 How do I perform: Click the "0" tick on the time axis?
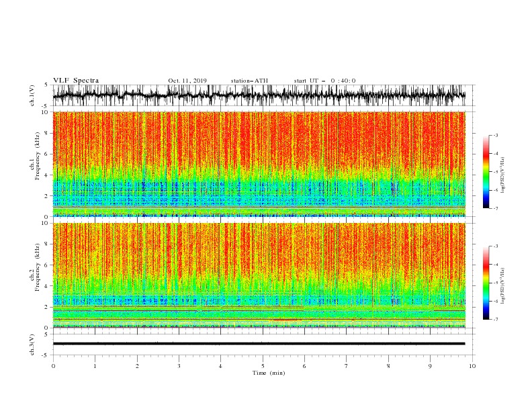[53, 366]
